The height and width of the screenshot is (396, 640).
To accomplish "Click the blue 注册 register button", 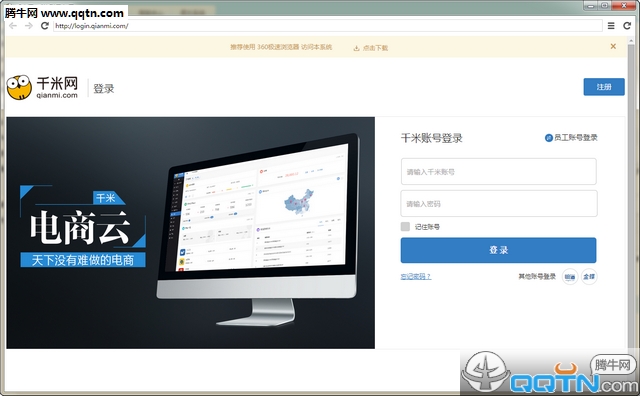I will (x=604, y=87).
